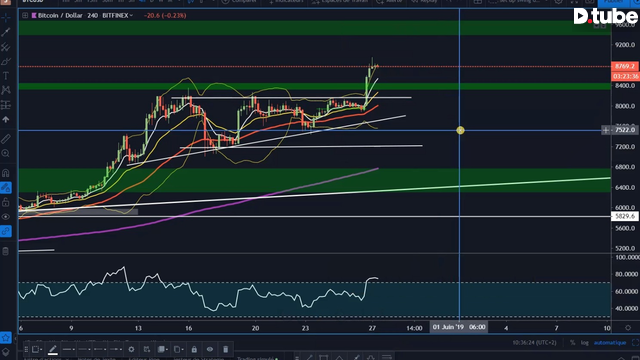640x360 pixels.
Task: Expand the chart legend box icon
Action: [x=25, y=16]
